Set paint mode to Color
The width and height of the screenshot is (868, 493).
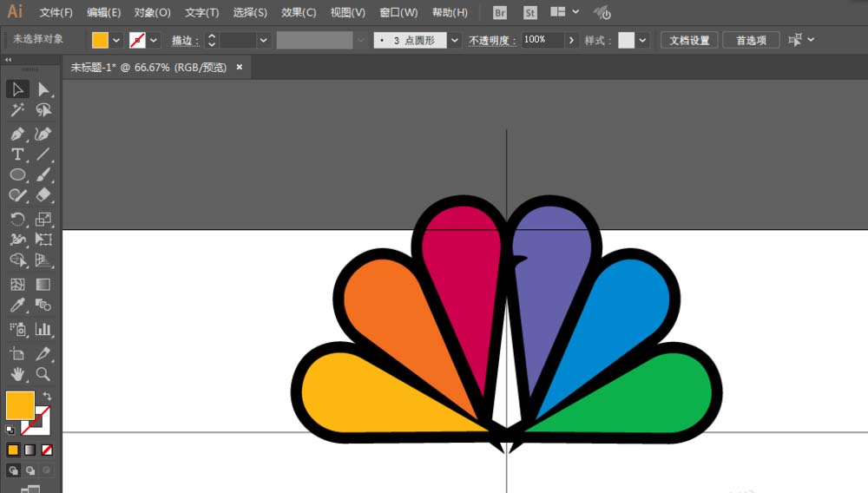click(x=13, y=450)
